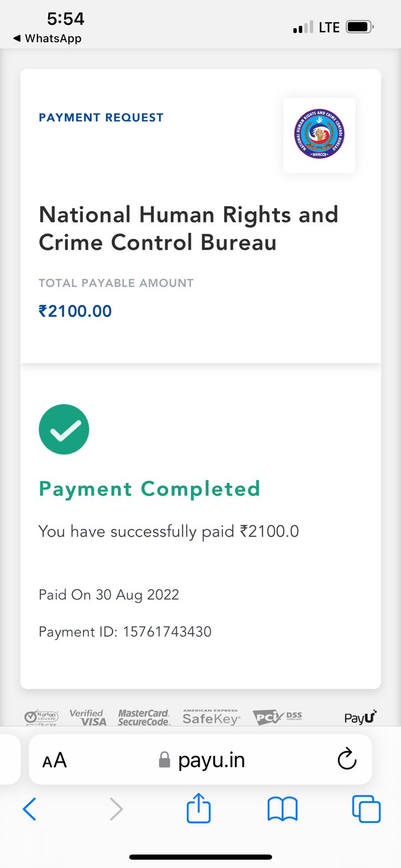This screenshot has height=868, width=401.
Task: Tap the American Express SafeKey badge
Action: tap(211, 717)
